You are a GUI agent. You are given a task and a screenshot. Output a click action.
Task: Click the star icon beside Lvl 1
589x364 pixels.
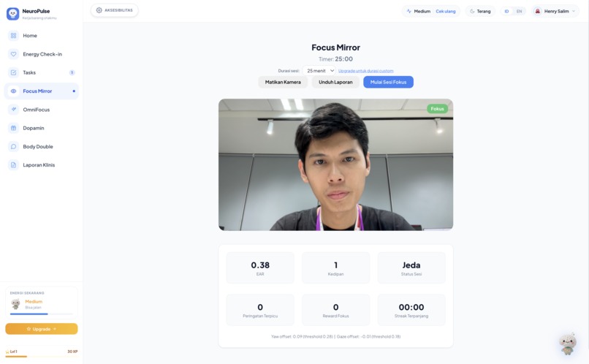[7, 352]
